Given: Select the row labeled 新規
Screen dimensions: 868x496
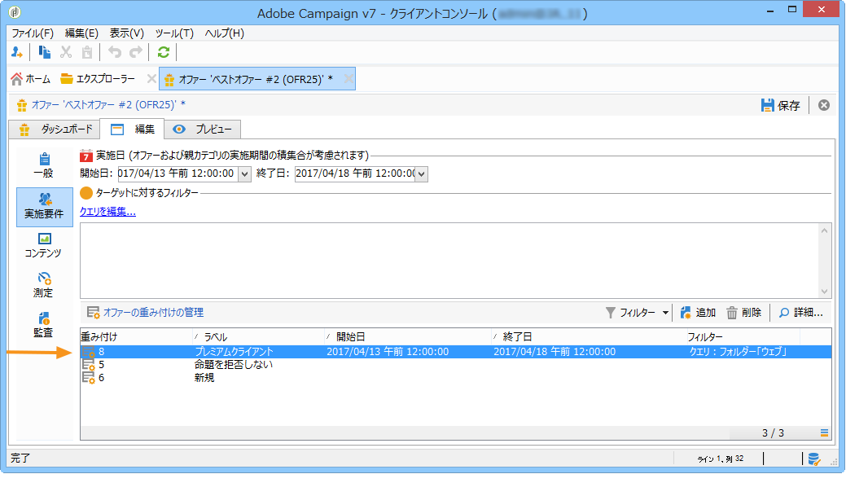Looking at the screenshot, I should [x=456, y=378].
